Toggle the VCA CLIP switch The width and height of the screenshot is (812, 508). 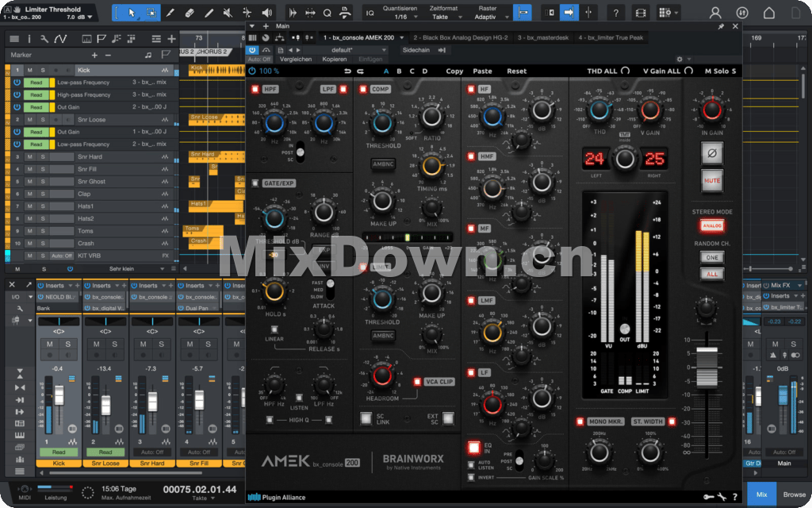coord(417,382)
